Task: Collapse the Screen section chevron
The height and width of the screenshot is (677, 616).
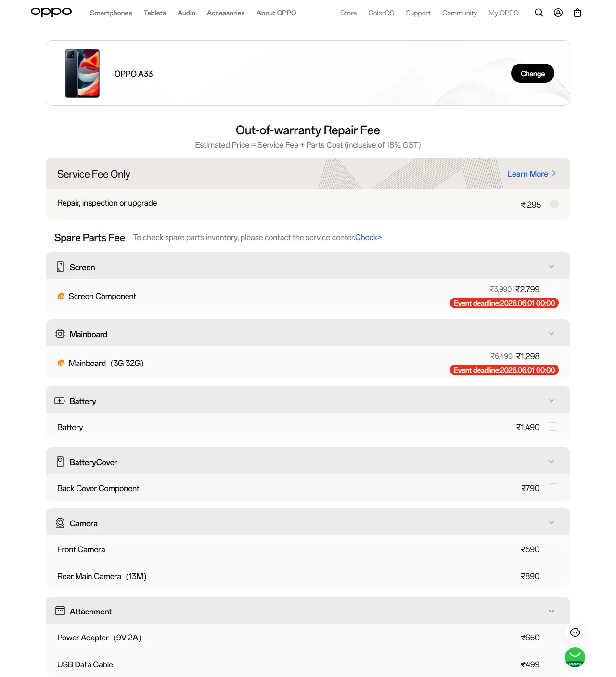Action: [x=552, y=267]
